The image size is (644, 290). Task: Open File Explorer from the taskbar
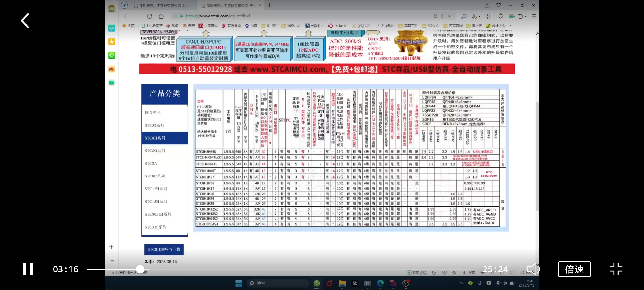pos(342,283)
